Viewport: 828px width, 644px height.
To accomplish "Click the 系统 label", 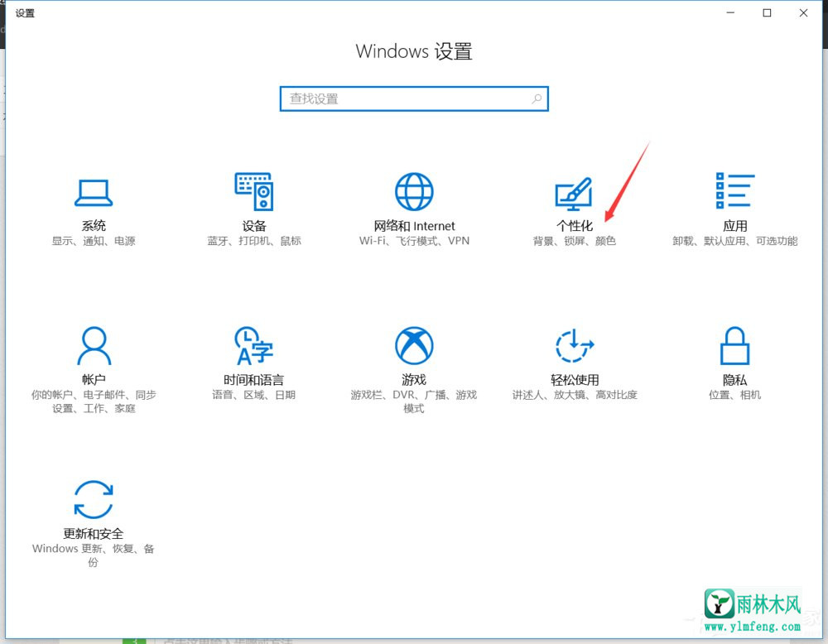I will (94, 226).
